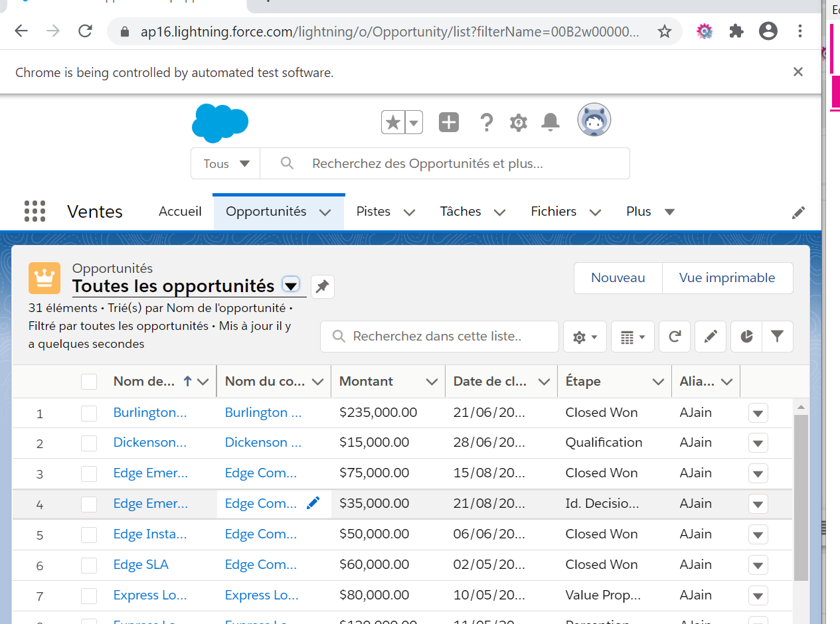Image resolution: width=840 pixels, height=624 pixels.
Task: Toggle the select-all rows checkbox
Action: tap(89, 382)
